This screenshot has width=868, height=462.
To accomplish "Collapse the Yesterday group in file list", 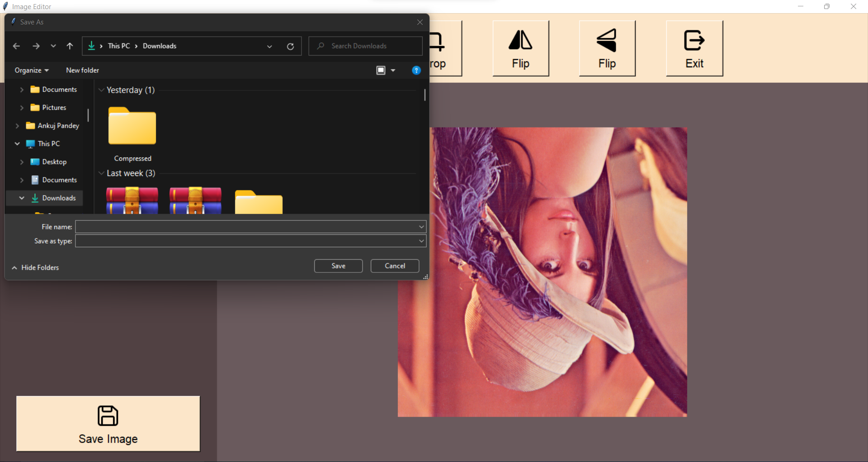I will tap(101, 90).
